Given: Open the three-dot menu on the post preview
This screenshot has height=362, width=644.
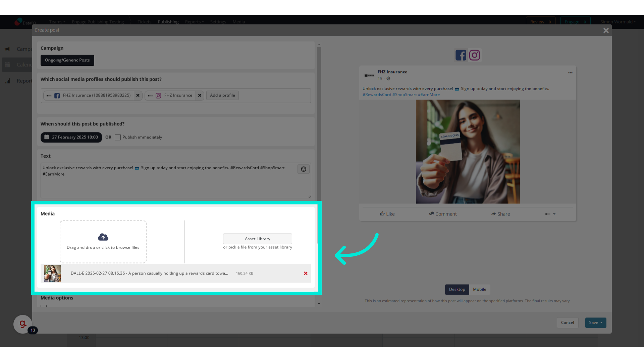Looking at the screenshot, I should tap(570, 73).
